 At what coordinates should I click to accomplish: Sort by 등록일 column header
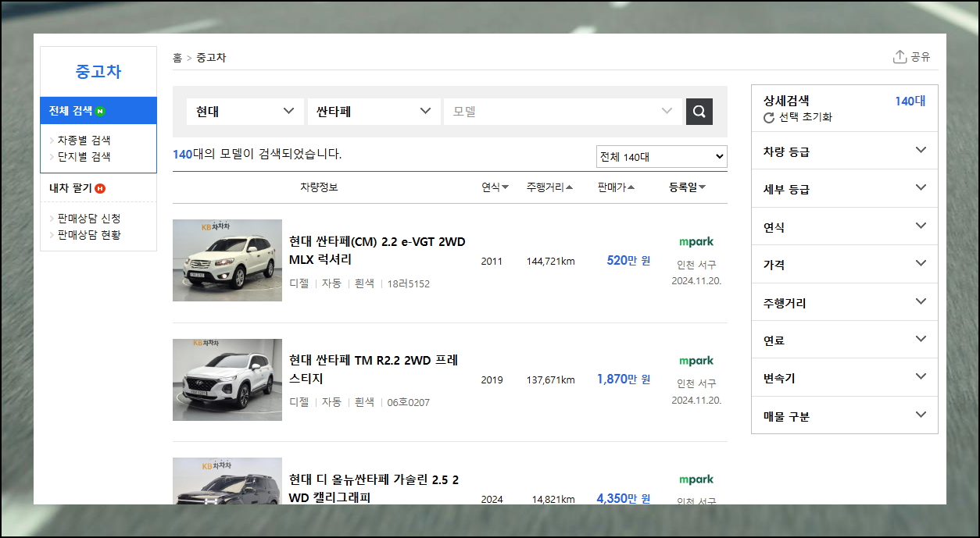click(x=688, y=187)
